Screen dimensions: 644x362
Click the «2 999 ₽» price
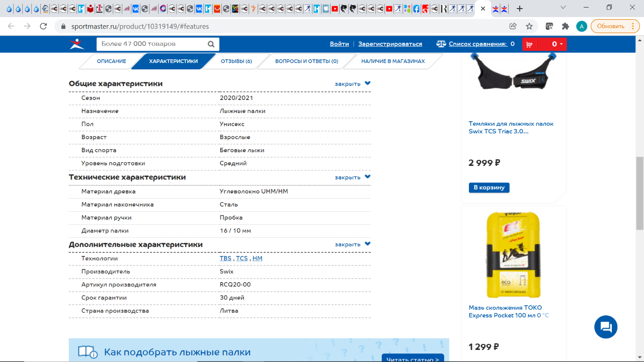click(484, 163)
